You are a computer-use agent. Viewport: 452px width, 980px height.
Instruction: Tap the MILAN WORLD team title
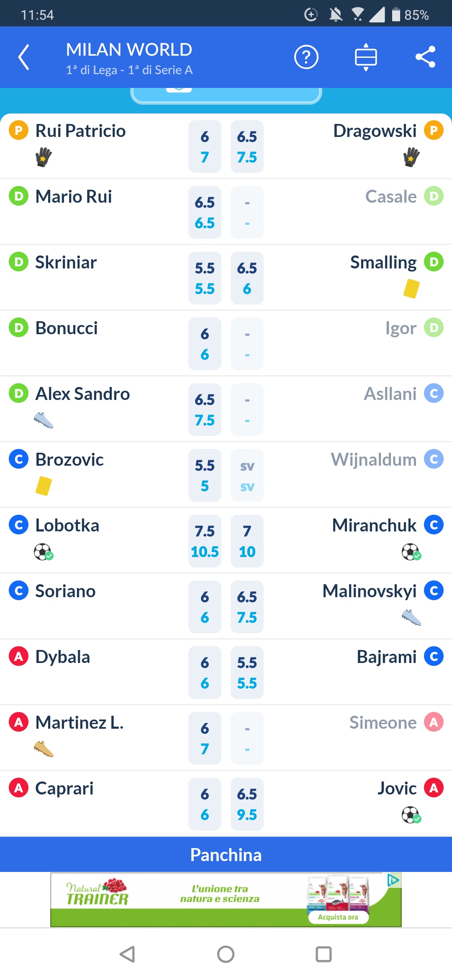click(x=129, y=50)
